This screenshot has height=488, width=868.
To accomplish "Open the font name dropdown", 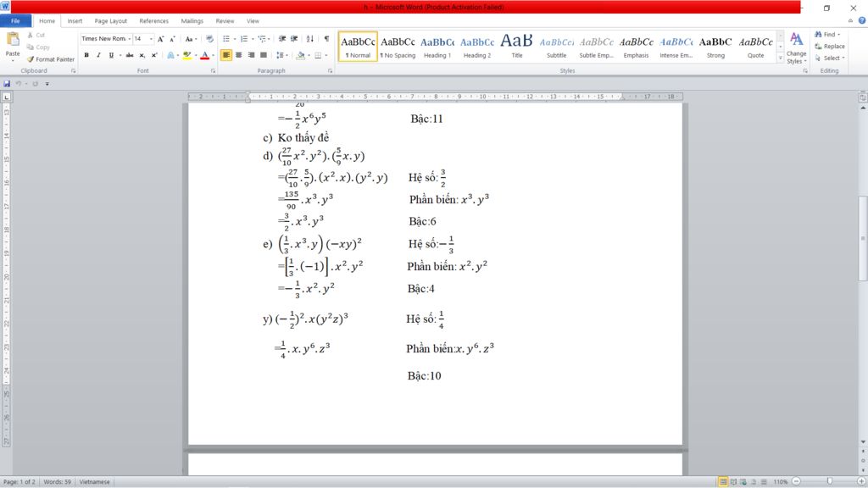I will pyautogui.click(x=130, y=39).
